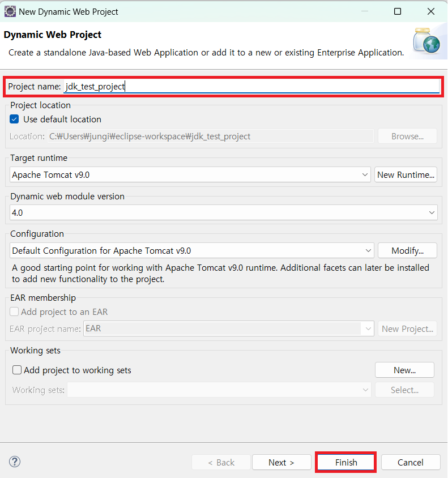Focus the Project name input field

(x=251, y=87)
